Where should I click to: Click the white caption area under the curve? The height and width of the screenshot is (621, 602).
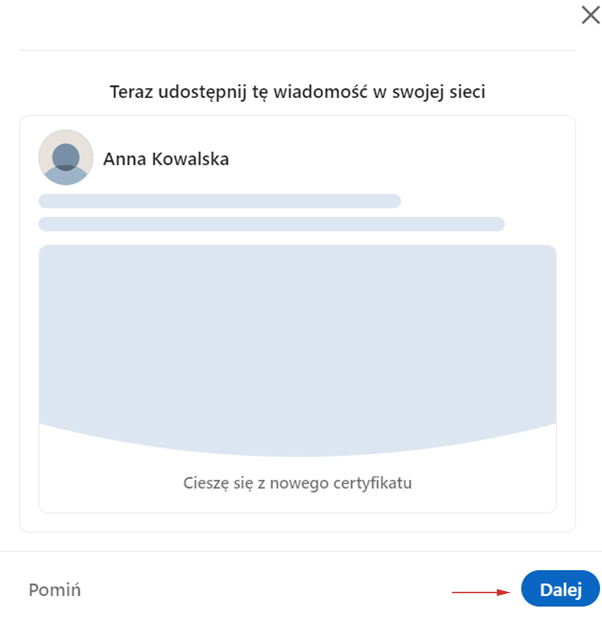click(x=297, y=485)
